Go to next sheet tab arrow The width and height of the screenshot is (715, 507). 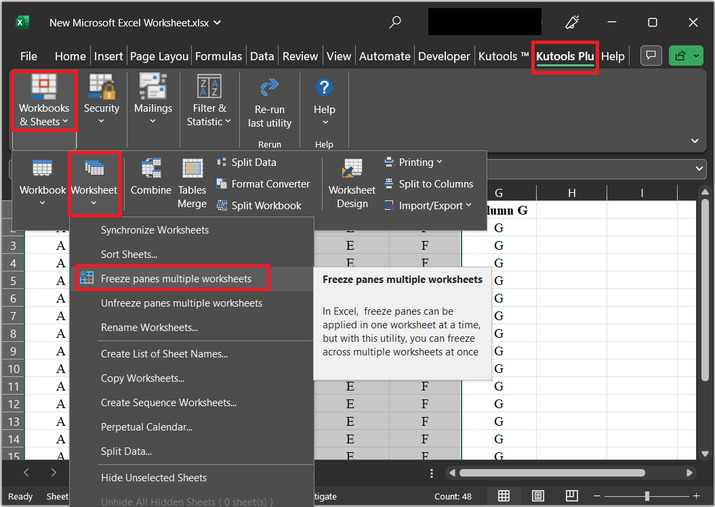53,473
